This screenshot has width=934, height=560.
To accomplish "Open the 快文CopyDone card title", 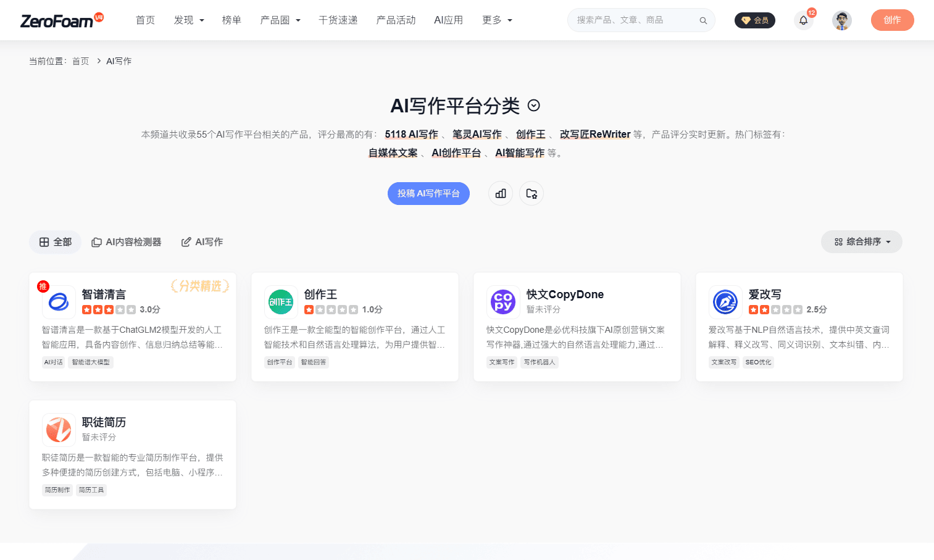I will click(x=565, y=295).
